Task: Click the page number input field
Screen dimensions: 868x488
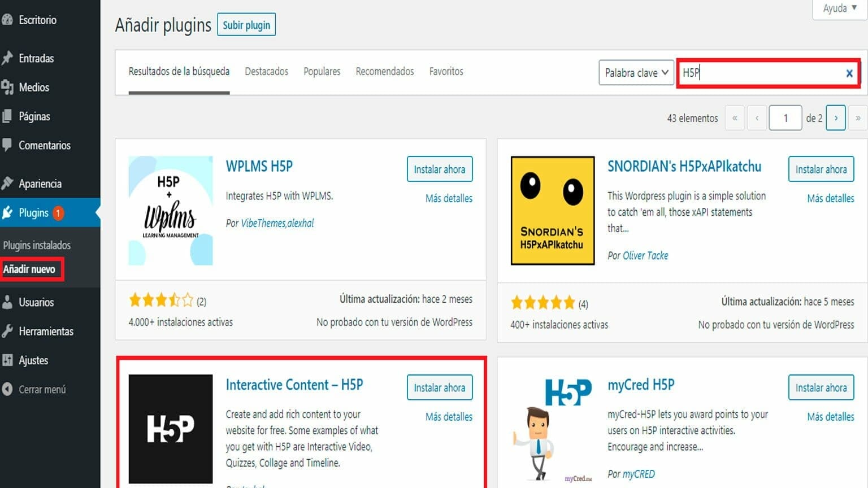Action: (x=785, y=117)
